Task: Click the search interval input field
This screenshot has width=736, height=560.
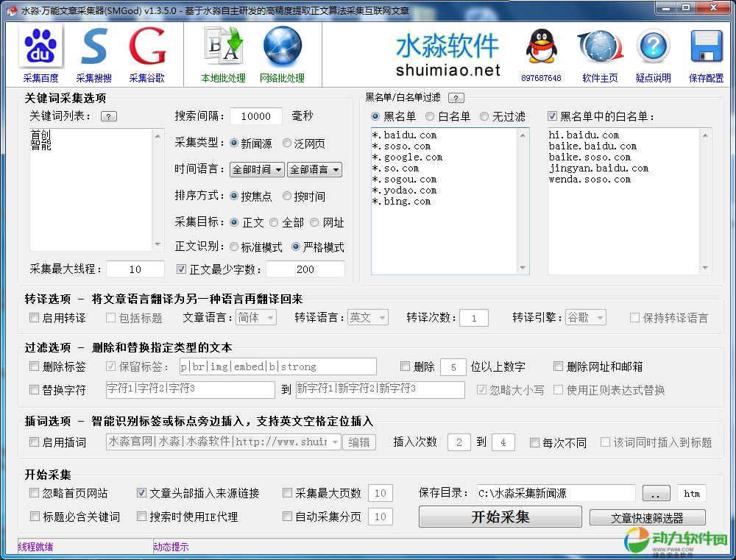Action: point(255,116)
